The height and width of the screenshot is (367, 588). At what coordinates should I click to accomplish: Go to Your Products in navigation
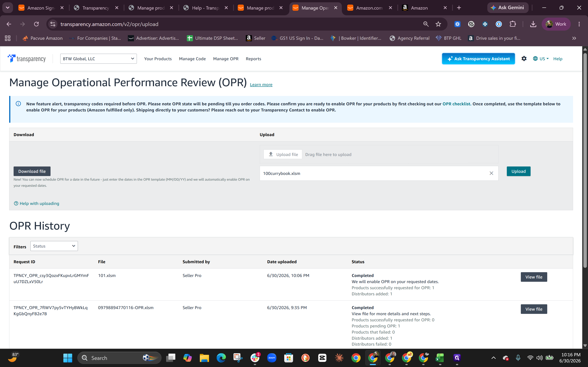pos(158,58)
